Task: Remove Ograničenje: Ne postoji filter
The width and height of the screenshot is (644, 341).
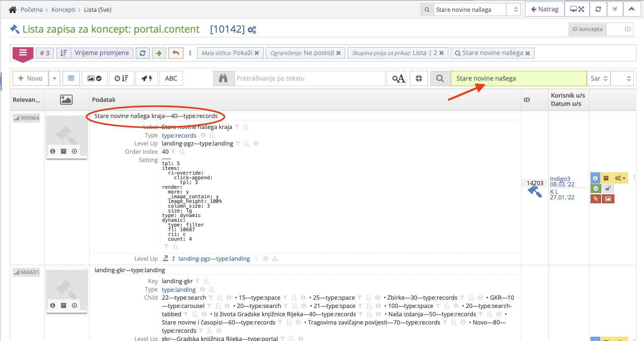Action: [x=338, y=53]
